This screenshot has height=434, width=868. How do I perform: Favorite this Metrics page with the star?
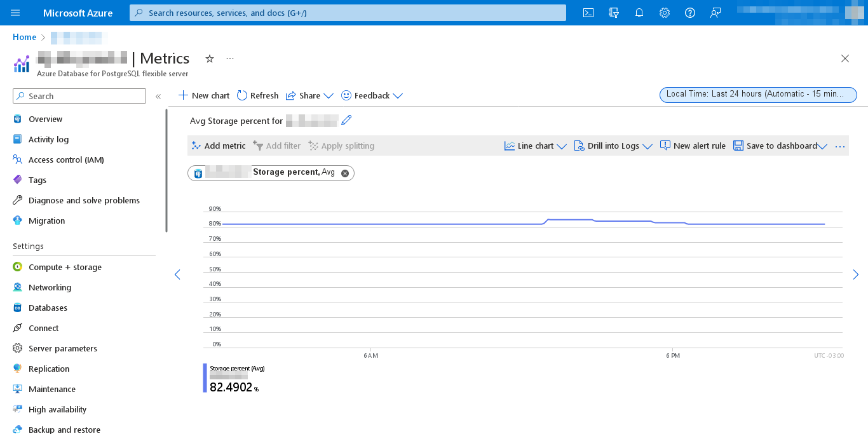pos(210,58)
